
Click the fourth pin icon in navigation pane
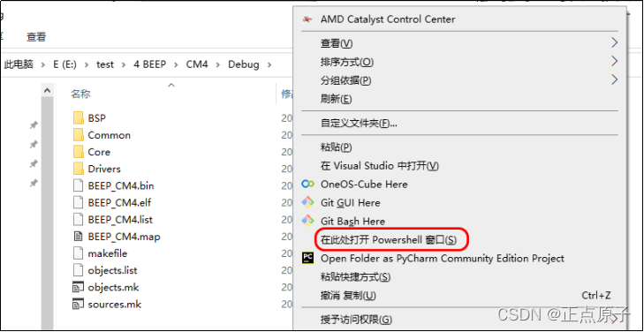pos(34,183)
